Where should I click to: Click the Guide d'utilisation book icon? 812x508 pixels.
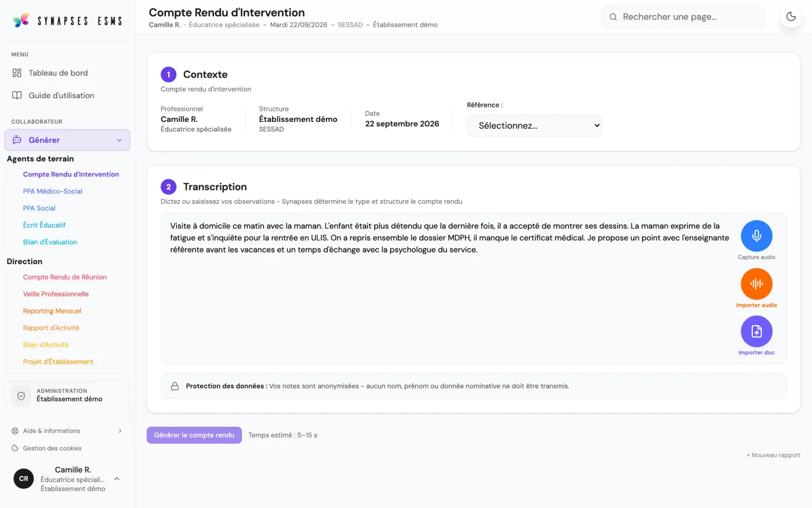click(x=17, y=95)
